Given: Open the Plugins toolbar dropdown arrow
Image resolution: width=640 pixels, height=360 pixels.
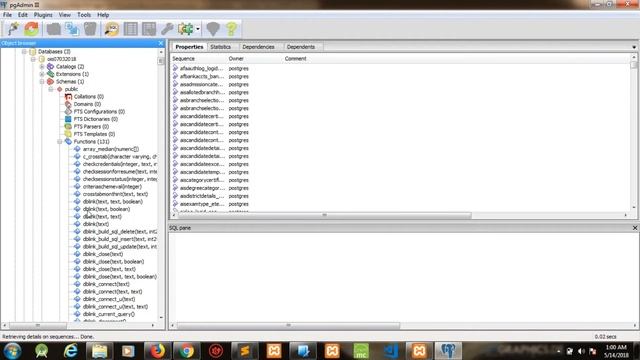Looking at the screenshot, I should pyautogui.click(x=198, y=29).
